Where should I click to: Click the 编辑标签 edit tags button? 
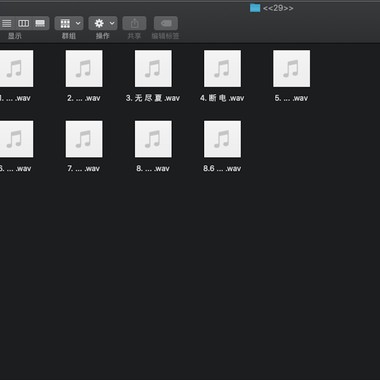pyautogui.click(x=166, y=23)
